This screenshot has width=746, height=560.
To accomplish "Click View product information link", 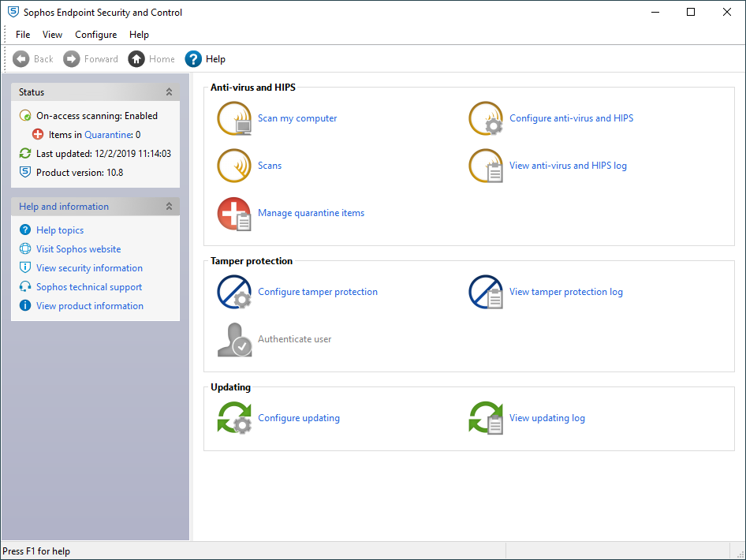I will pyautogui.click(x=90, y=306).
